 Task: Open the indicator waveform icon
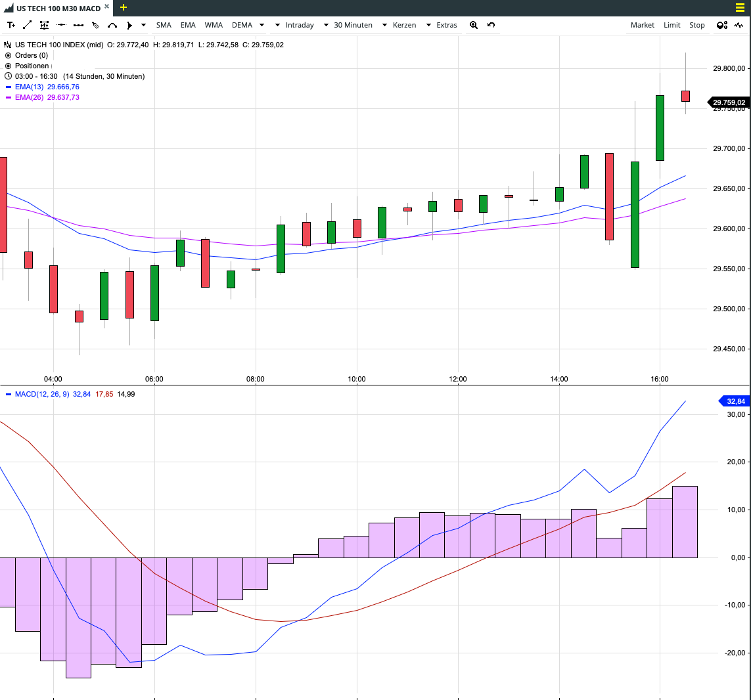pyautogui.click(x=739, y=25)
